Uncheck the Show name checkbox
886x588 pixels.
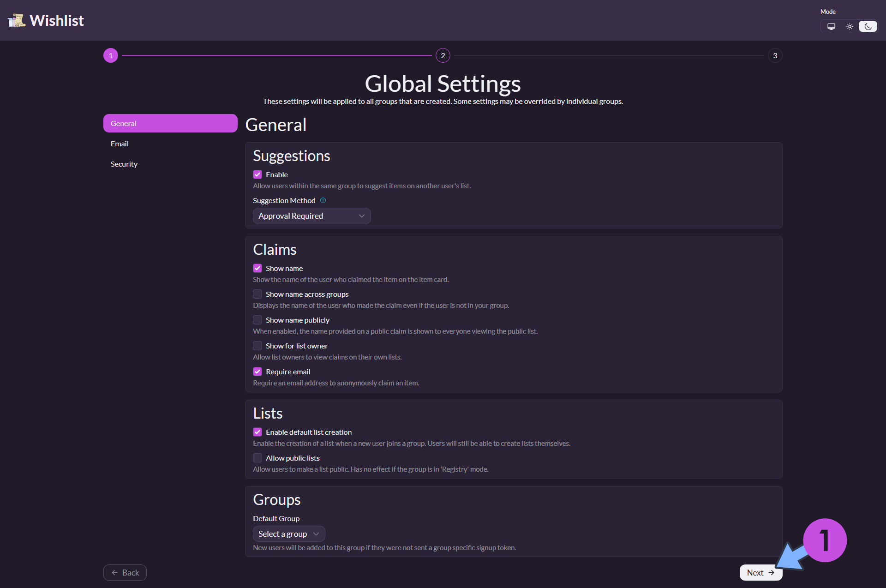[257, 268]
